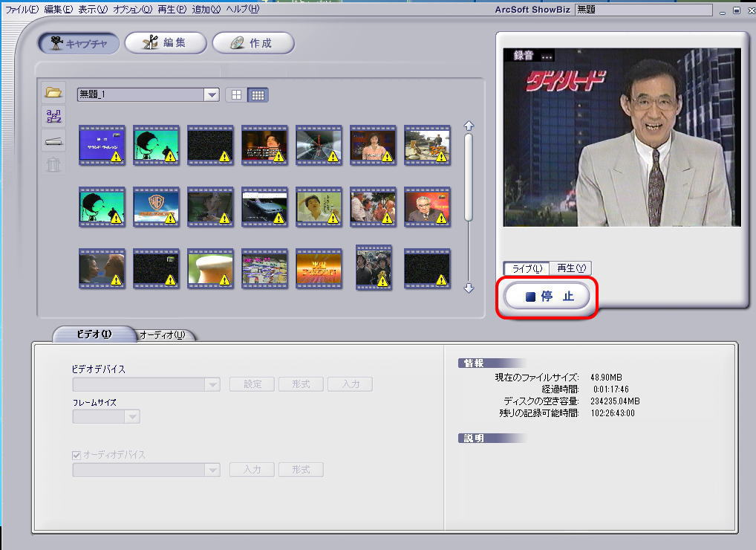Stop recording with the 停止 button

[547, 297]
